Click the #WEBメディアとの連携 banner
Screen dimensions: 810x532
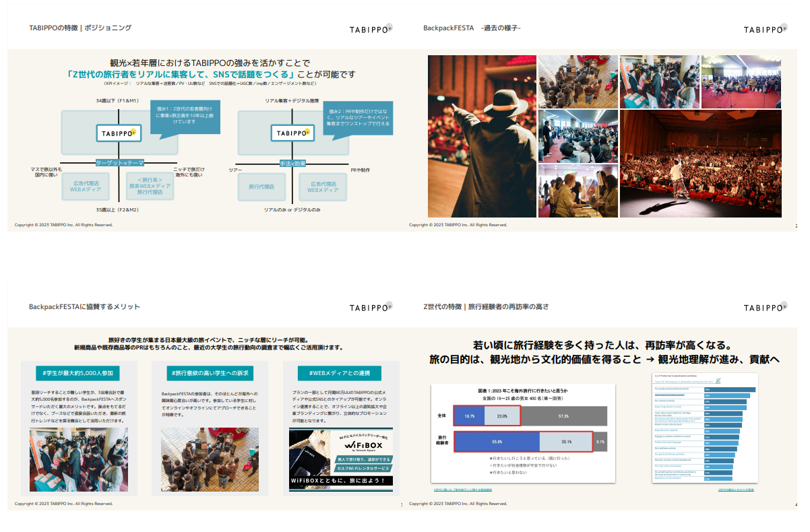[x=341, y=373]
